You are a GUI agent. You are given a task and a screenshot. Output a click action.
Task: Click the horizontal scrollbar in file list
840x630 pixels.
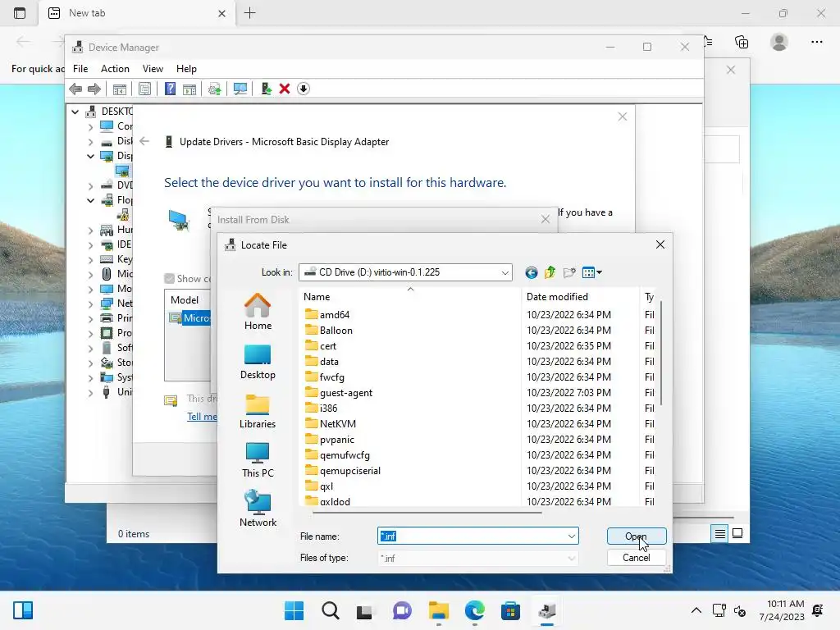(427, 513)
